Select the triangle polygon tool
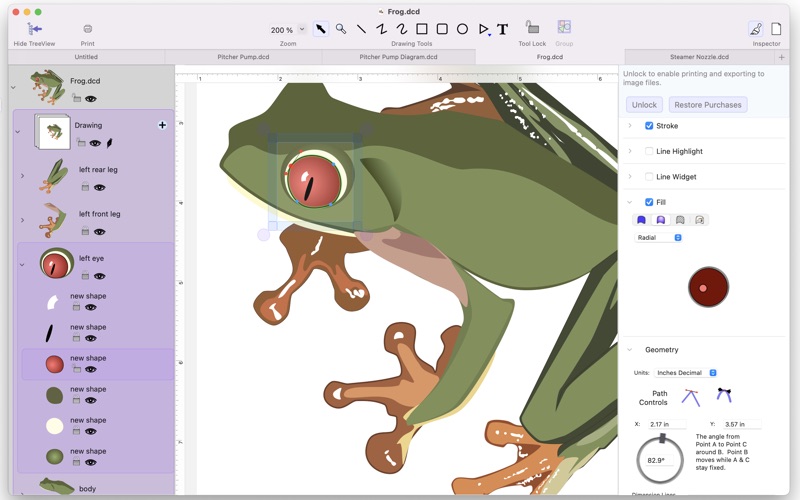 (483, 30)
